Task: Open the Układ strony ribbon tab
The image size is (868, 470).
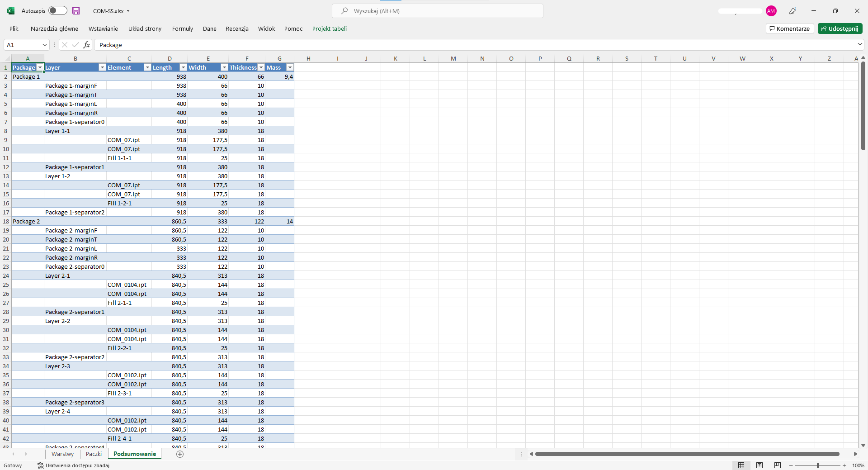Action: coord(145,29)
